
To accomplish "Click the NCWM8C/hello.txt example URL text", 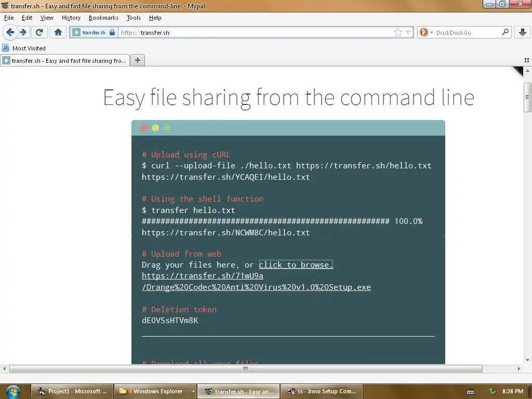I will (225, 232).
